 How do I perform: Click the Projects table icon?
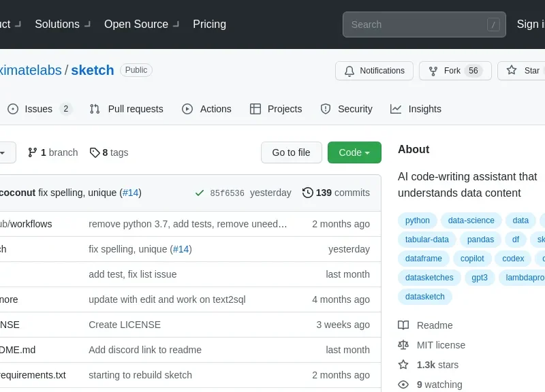click(x=255, y=109)
